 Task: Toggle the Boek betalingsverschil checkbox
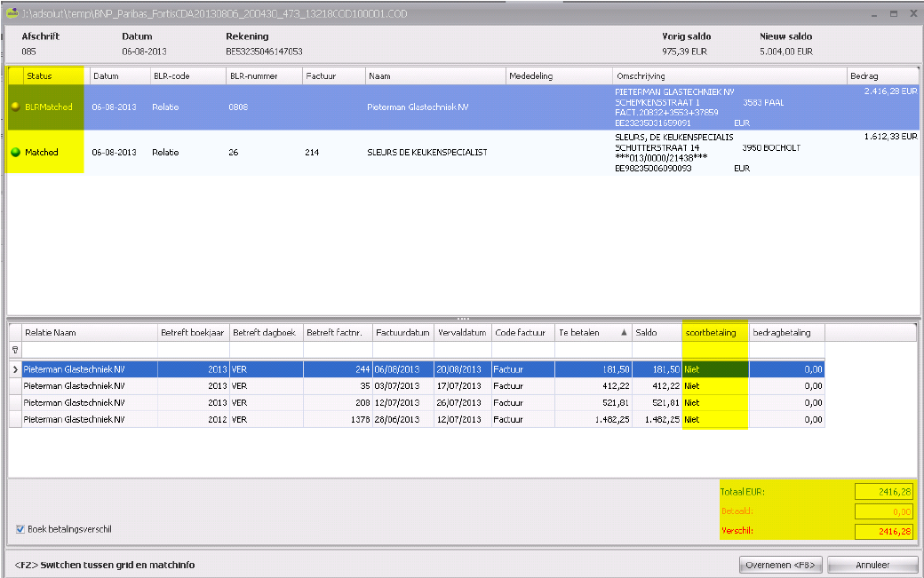(20, 529)
